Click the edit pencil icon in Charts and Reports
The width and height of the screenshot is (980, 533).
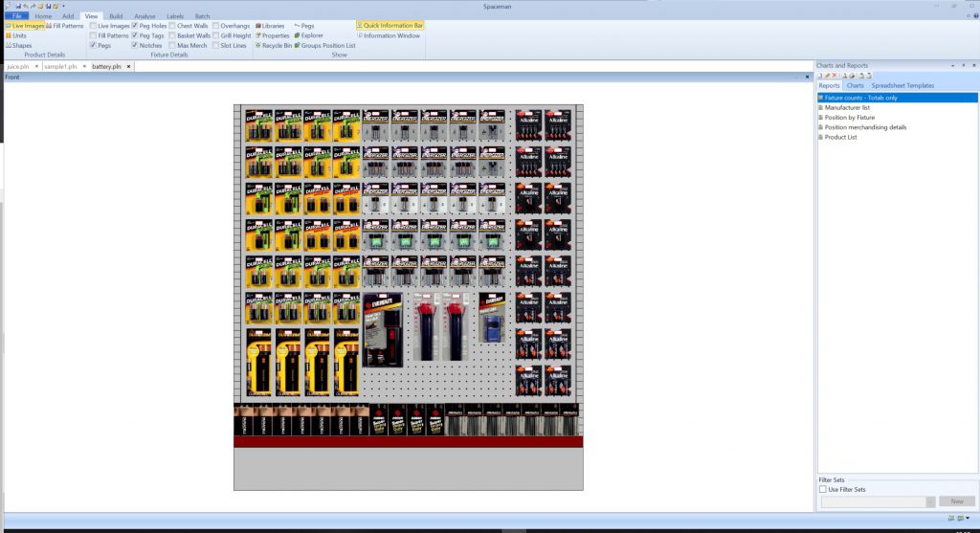(x=827, y=76)
